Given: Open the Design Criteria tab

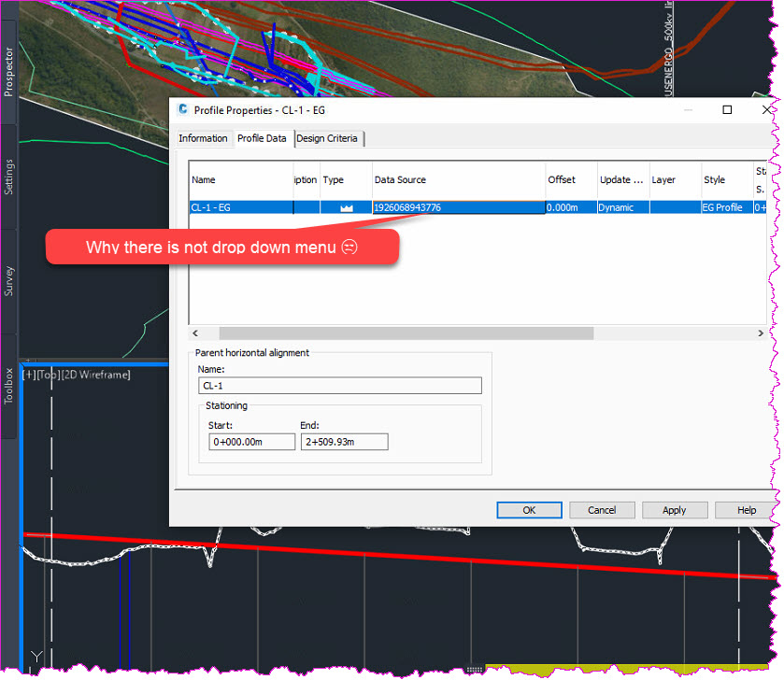Looking at the screenshot, I should click(327, 138).
